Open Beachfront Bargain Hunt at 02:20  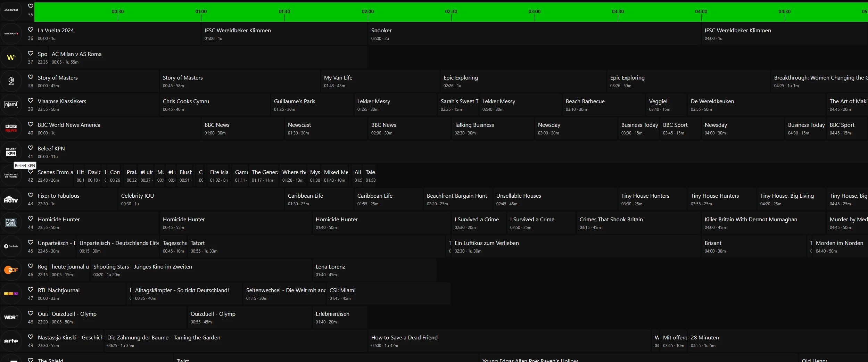[458, 199]
